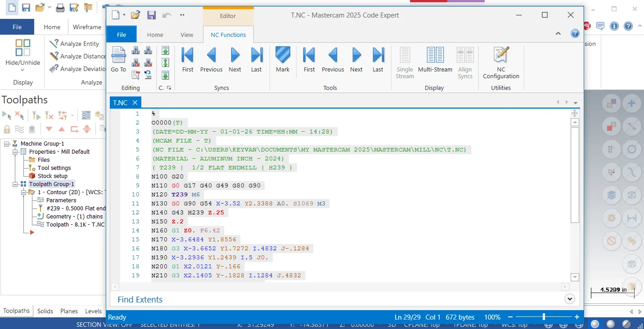Select Tool settings in tree
644x329 pixels.
coord(54,168)
